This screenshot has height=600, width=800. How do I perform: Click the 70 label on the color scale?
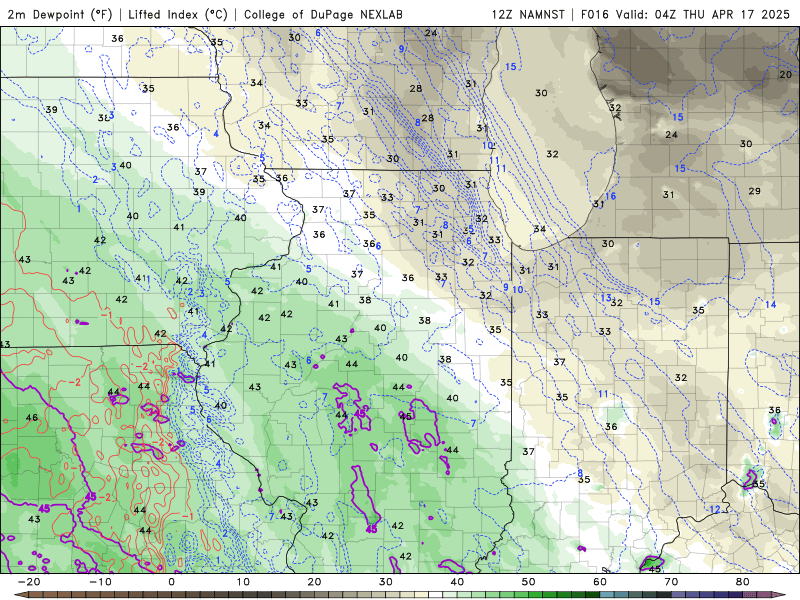tap(671, 582)
